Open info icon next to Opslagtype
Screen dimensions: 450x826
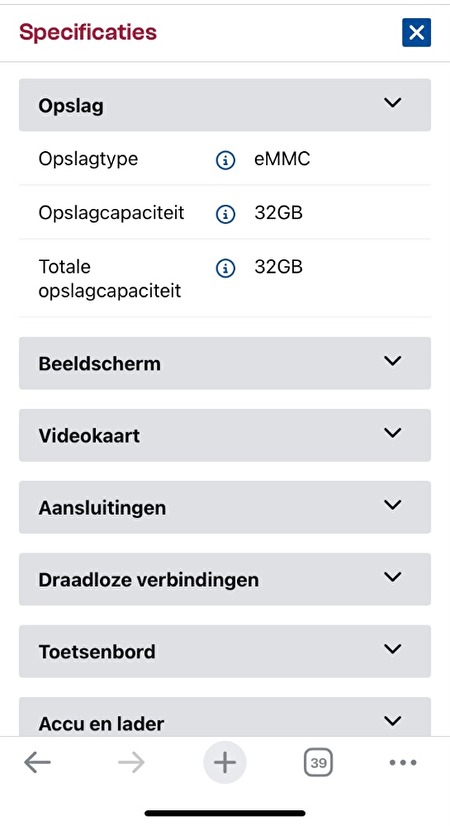pyautogui.click(x=226, y=160)
